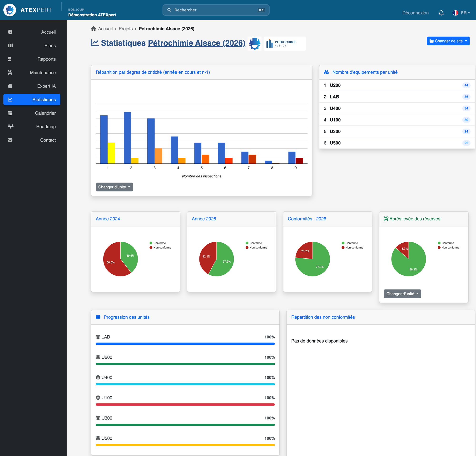This screenshot has width=476, height=456.
Task: Click the helmet gear logo beside title
Action: tap(254, 44)
